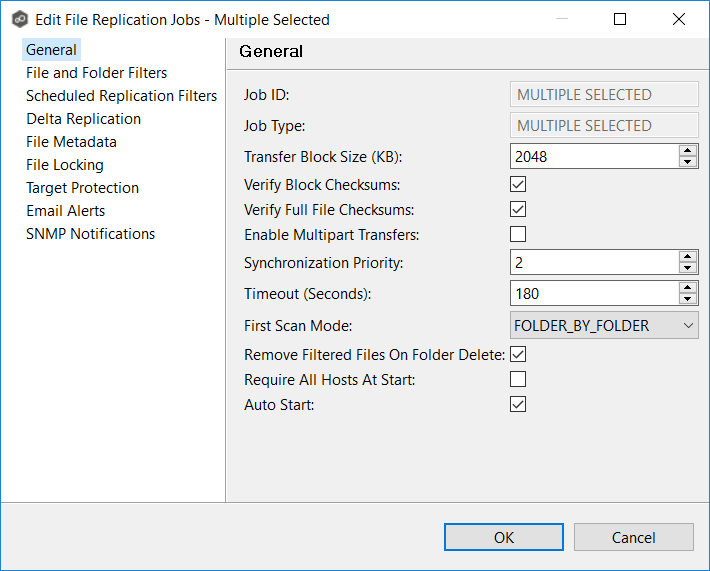The width and height of the screenshot is (710, 571).
Task: Go to Email Alerts settings
Action: pos(65,211)
